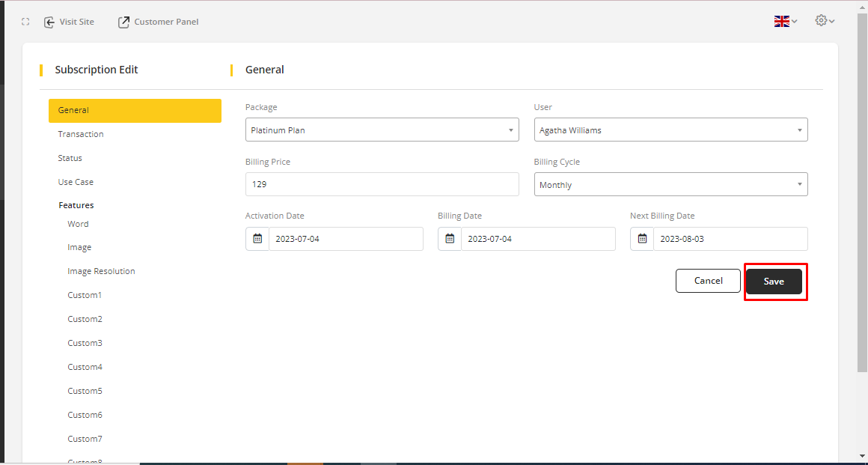Open the settings gear menu
Screen dimensions: 868x465
click(x=825, y=21)
